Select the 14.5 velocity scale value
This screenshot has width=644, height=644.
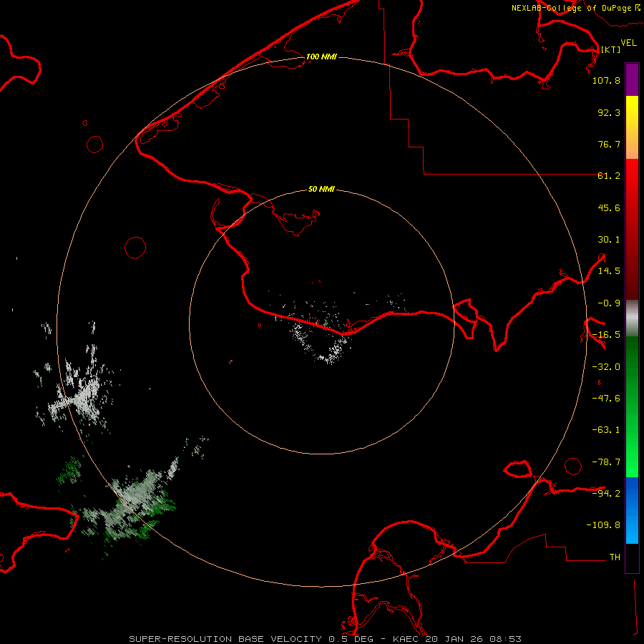[x=609, y=271]
